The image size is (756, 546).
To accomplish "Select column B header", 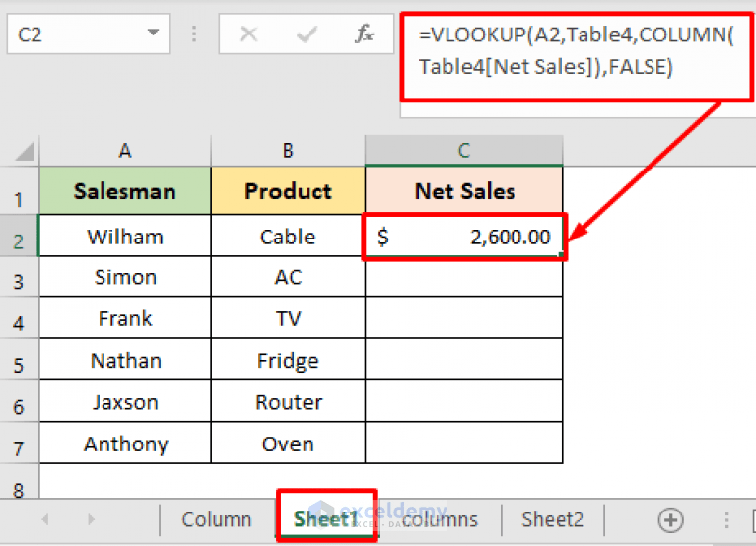I will (288, 151).
